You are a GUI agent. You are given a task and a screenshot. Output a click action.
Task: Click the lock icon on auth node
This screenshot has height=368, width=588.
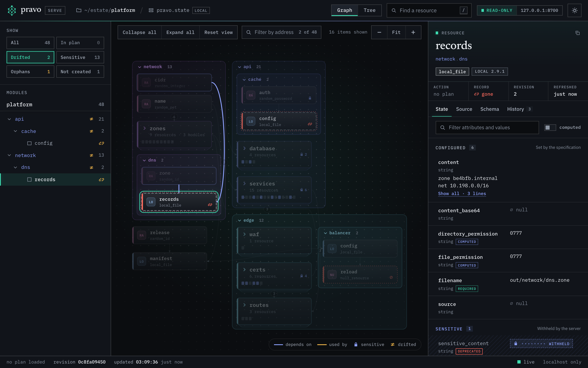coord(310,98)
